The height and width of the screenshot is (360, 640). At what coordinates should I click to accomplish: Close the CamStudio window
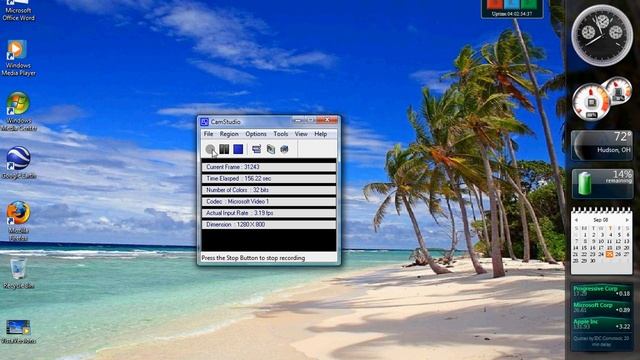[x=327, y=120]
